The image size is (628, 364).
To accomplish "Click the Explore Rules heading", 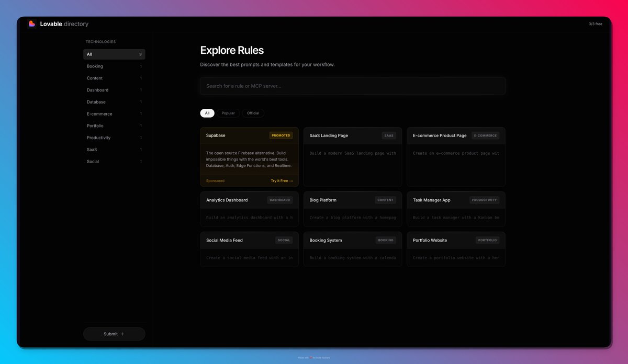I will point(232,50).
